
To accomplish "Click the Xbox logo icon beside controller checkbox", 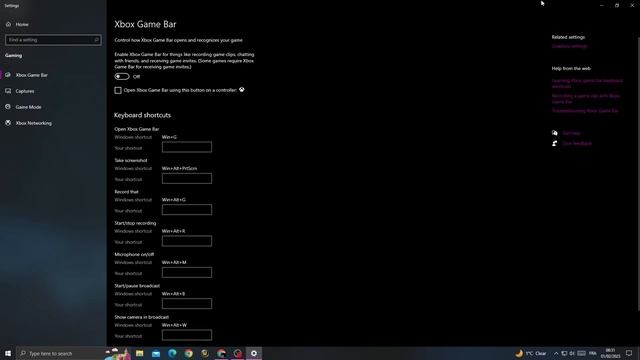I will pyautogui.click(x=242, y=90).
